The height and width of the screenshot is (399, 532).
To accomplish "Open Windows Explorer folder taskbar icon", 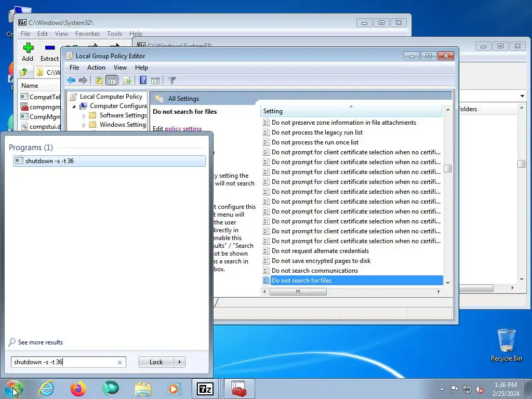I will (143, 389).
